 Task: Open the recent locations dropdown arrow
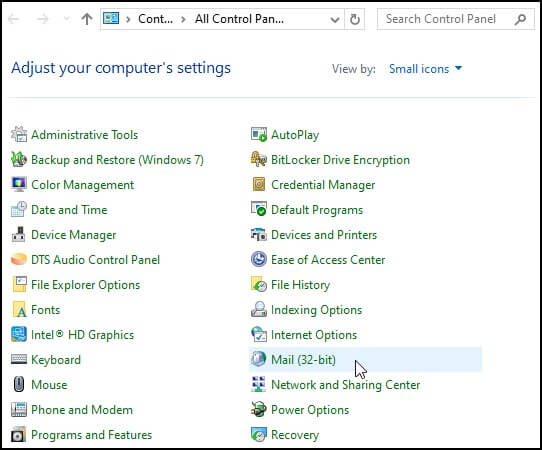tap(66, 19)
